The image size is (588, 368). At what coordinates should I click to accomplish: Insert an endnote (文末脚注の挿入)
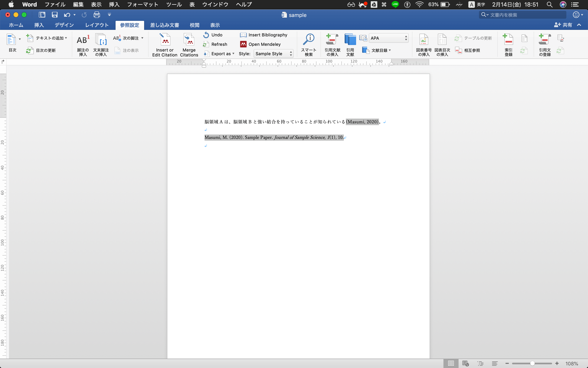101,45
